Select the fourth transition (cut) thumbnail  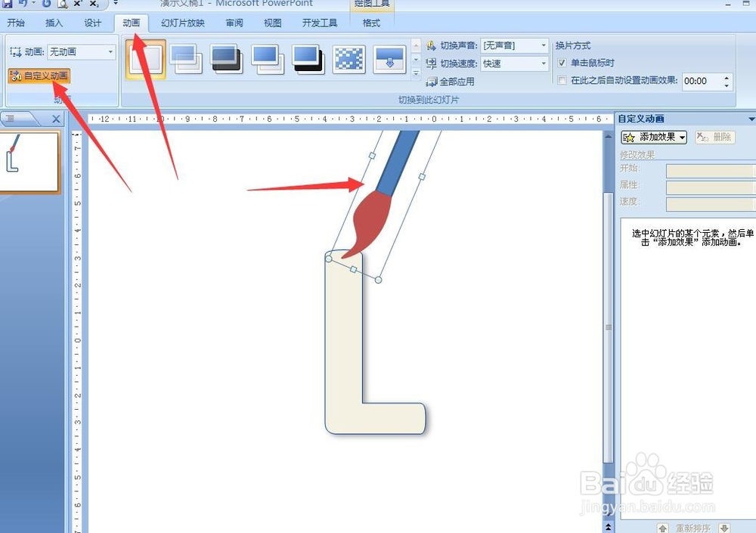point(268,59)
